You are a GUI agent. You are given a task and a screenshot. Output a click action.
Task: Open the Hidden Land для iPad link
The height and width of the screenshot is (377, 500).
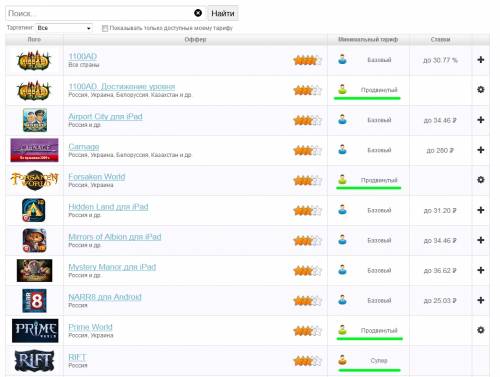coord(108,207)
